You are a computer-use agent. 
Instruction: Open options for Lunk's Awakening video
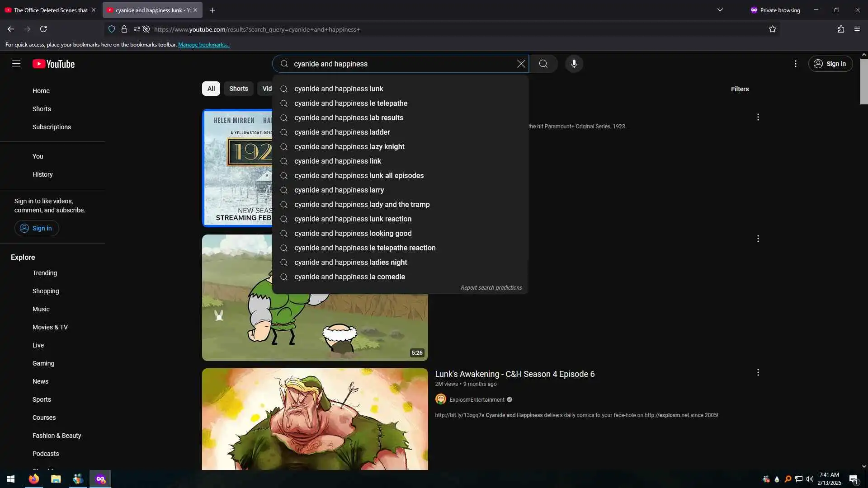(x=758, y=373)
